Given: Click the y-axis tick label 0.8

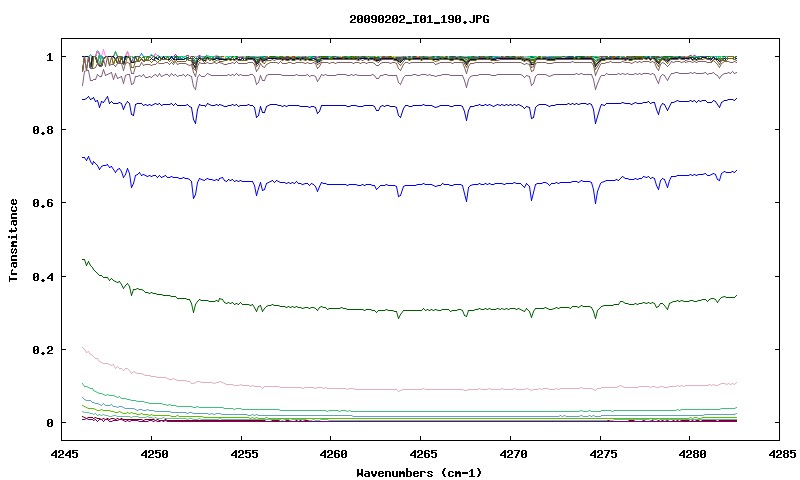Looking at the screenshot, I should (x=43, y=130).
